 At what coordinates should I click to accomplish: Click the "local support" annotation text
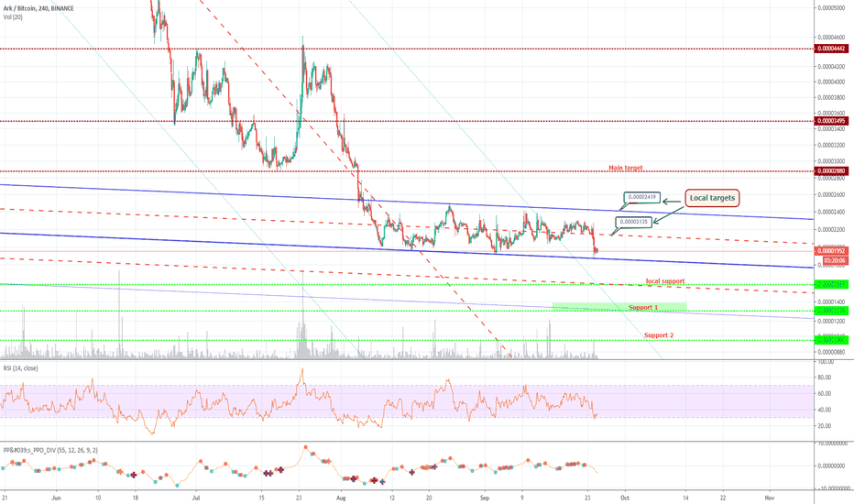point(665,281)
